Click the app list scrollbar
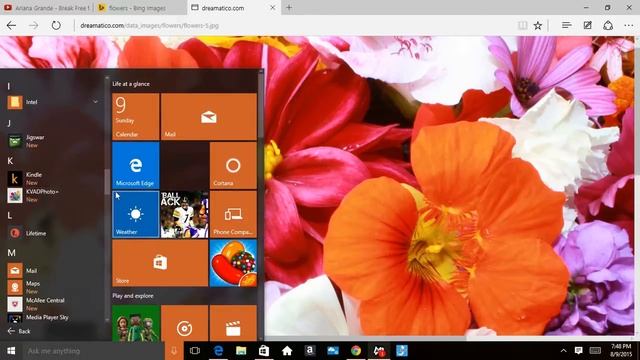 (x=107, y=182)
